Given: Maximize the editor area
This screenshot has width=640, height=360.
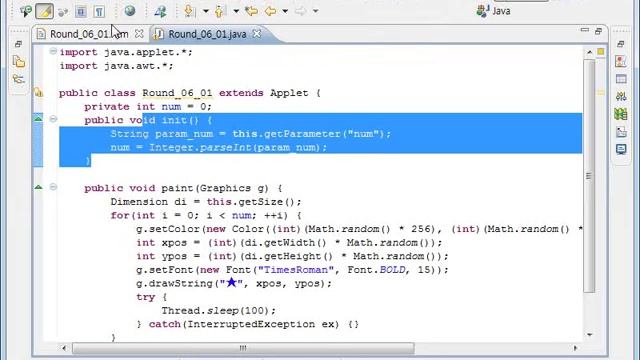Looking at the screenshot, I should point(598,31).
